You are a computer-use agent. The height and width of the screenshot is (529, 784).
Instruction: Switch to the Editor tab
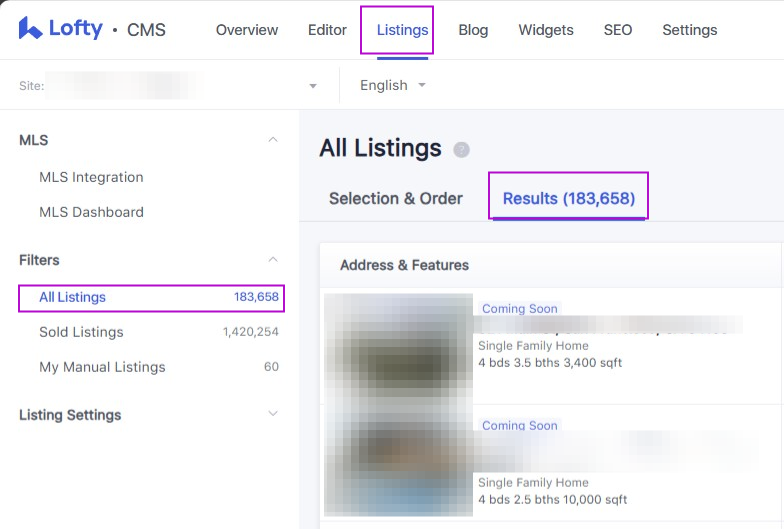pyautogui.click(x=327, y=30)
